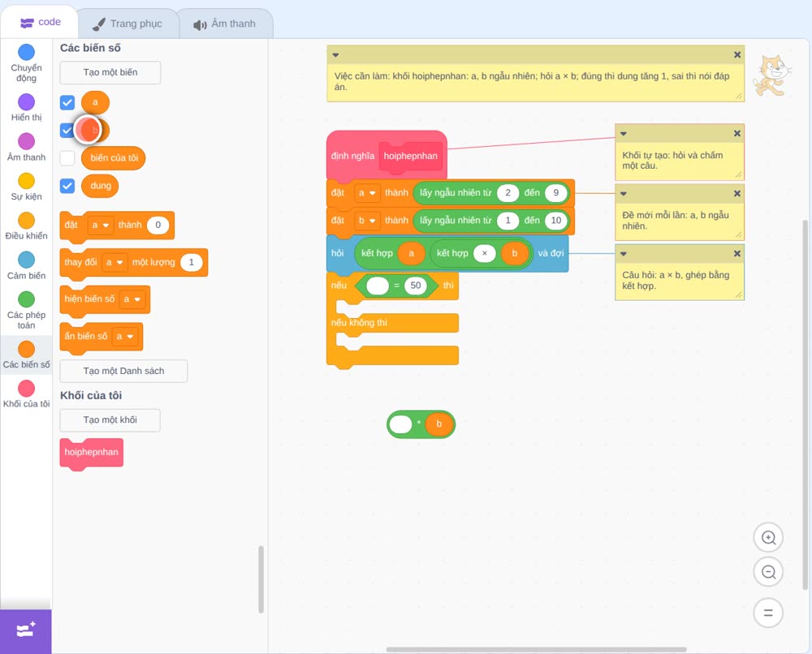Open dropdown of workspace 'đặt b thành' block
Image resolution: width=812 pixels, height=654 pixels.
coord(367,221)
